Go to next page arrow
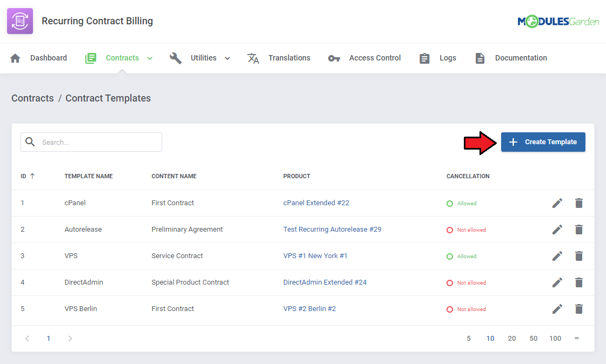 [x=70, y=339]
